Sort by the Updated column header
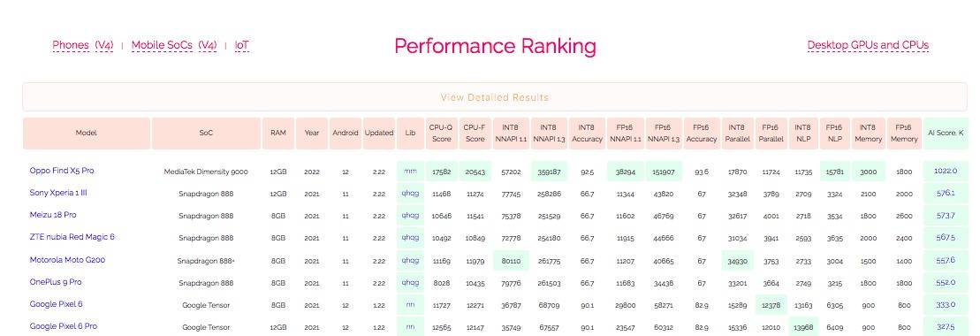The width and height of the screenshot is (980, 336). (x=379, y=134)
